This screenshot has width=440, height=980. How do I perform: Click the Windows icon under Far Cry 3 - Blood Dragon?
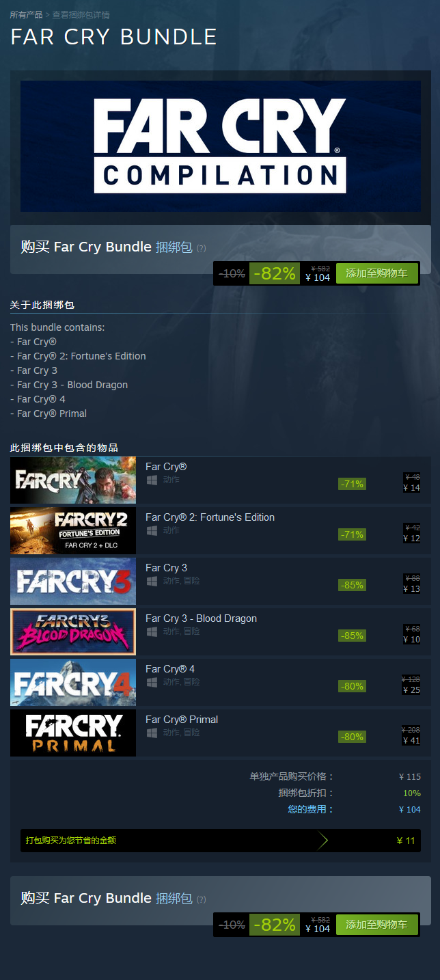152,631
